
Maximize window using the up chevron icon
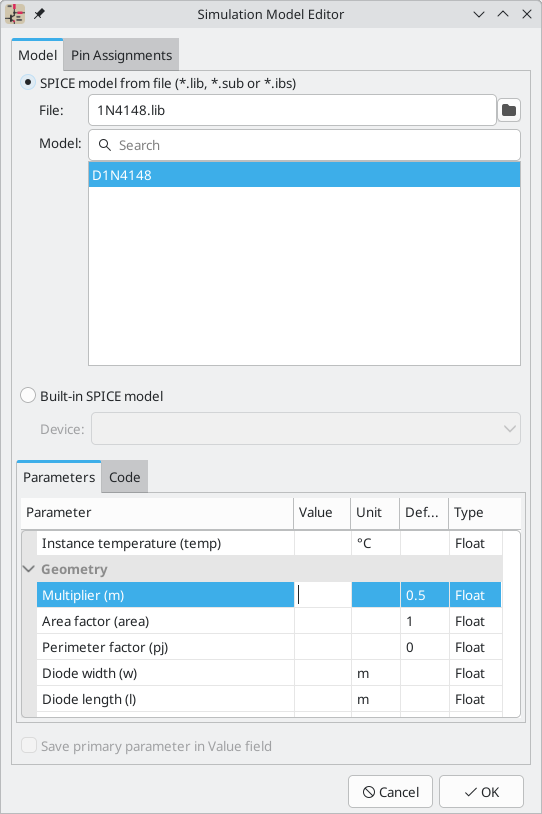pyautogui.click(x=503, y=15)
